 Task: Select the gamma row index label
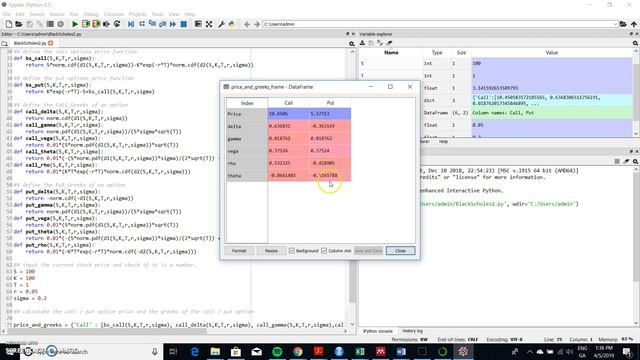(247, 139)
